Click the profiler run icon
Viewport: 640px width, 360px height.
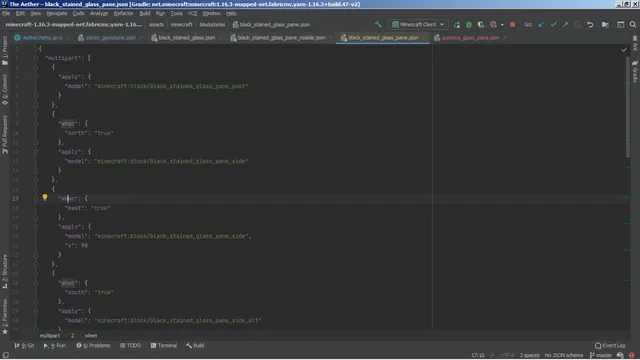pyautogui.click(x=493, y=24)
